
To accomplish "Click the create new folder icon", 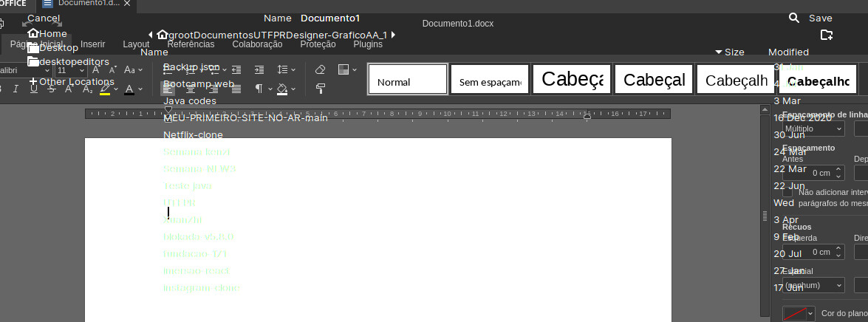I will (826, 35).
